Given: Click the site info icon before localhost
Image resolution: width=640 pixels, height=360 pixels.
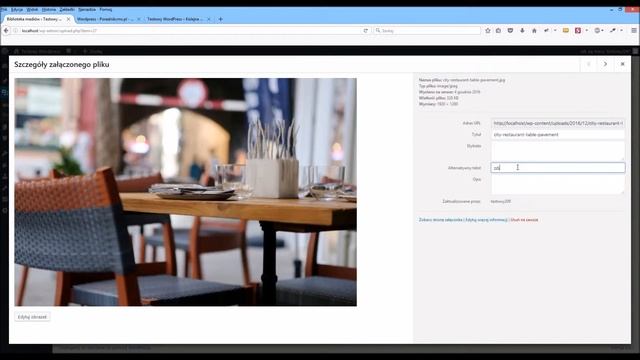Looking at the screenshot, I should coord(16,31).
